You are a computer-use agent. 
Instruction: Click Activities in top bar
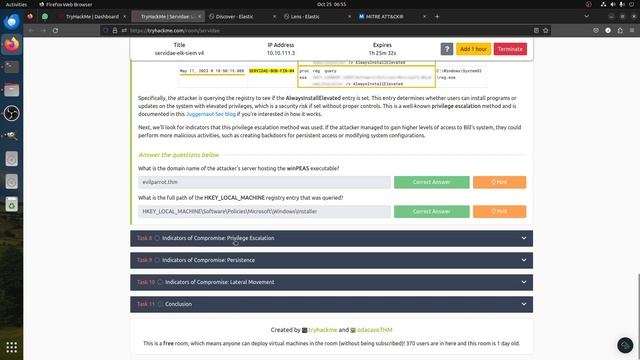(16, 4)
